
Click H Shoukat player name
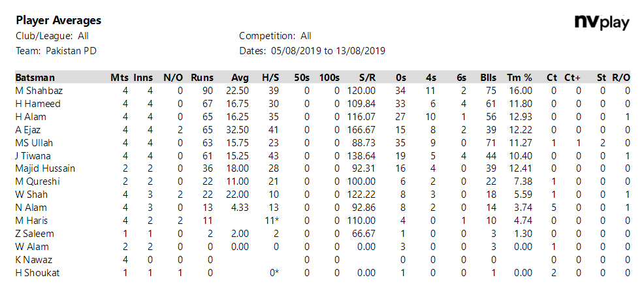(x=37, y=273)
